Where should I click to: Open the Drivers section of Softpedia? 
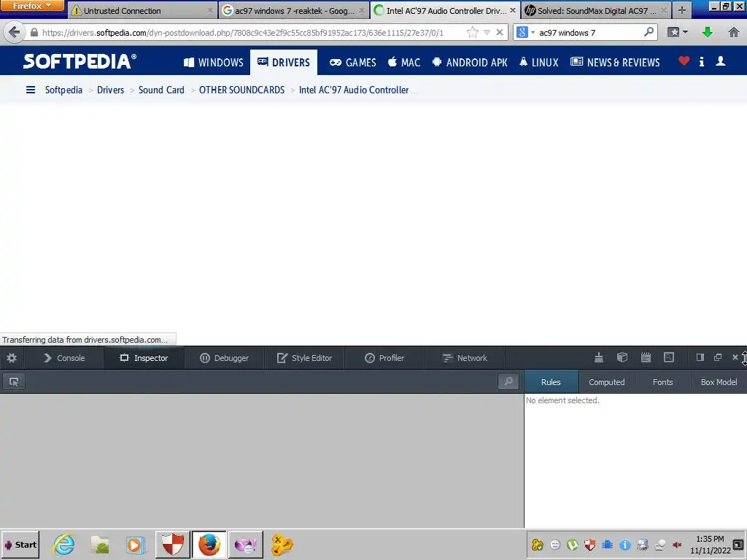(284, 63)
